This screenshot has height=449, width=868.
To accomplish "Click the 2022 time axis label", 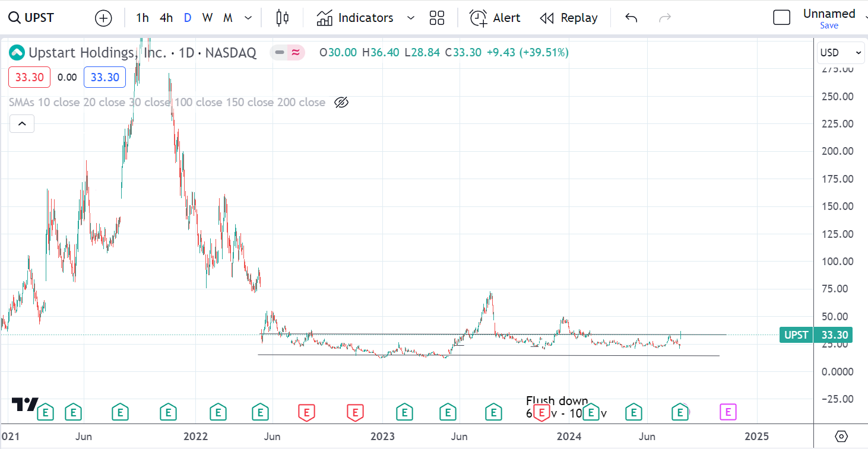I will click(x=195, y=437).
